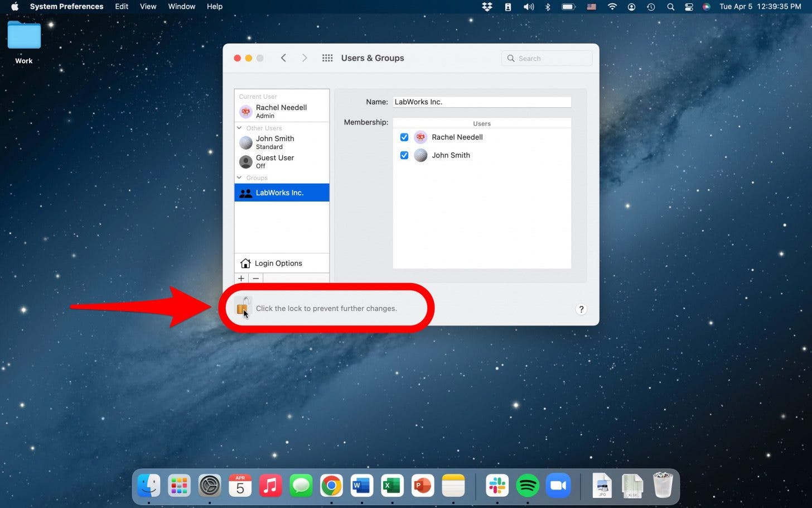Open Login Options
Screen dimensions: 812x508
(278, 263)
